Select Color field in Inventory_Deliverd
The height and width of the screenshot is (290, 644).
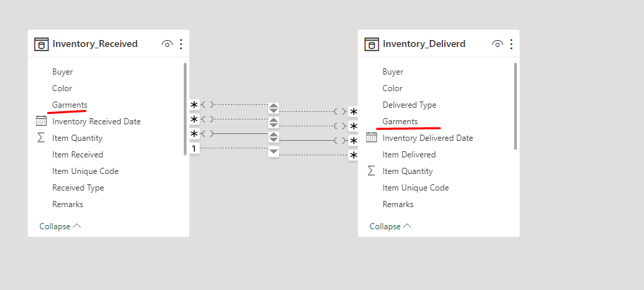coord(392,88)
